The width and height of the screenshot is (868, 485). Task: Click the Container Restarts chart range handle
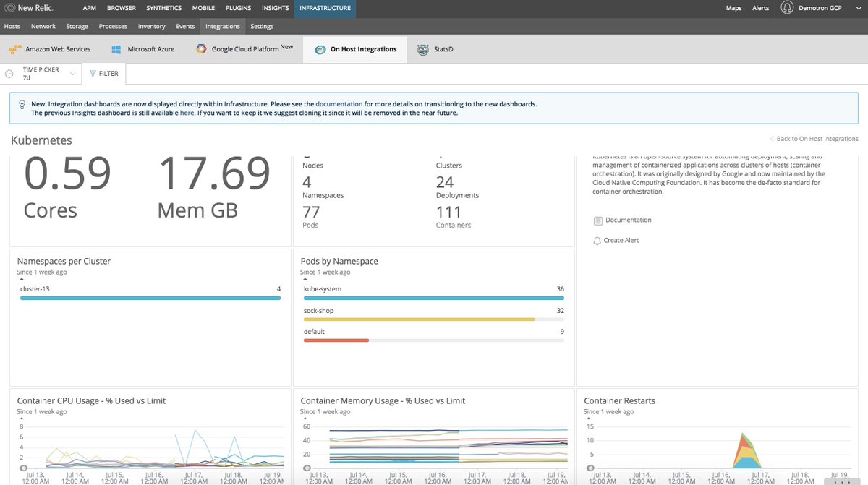pos(591,468)
